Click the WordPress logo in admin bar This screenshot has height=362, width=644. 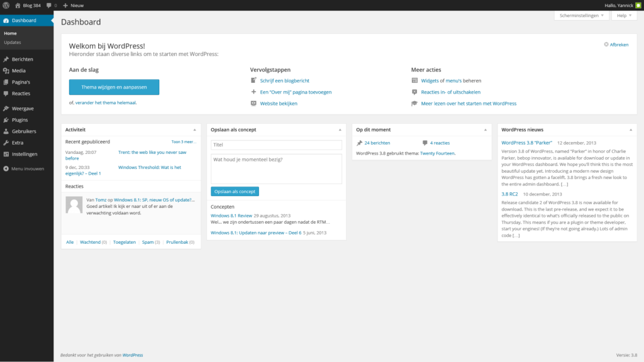click(x=6, y=5)
